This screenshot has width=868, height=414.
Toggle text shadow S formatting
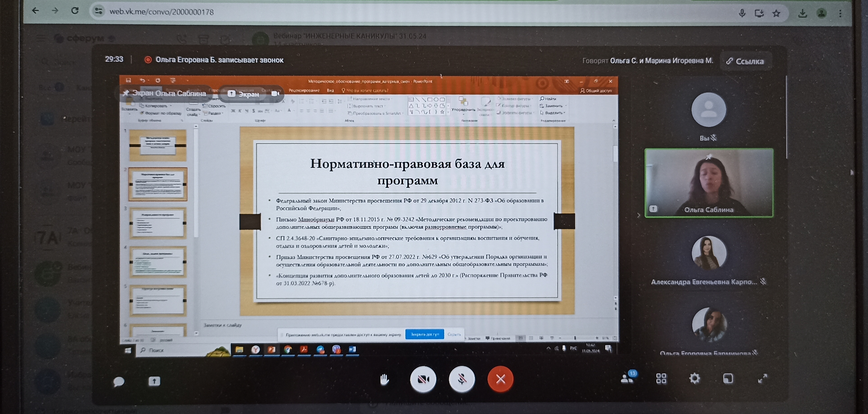(253, 111)
